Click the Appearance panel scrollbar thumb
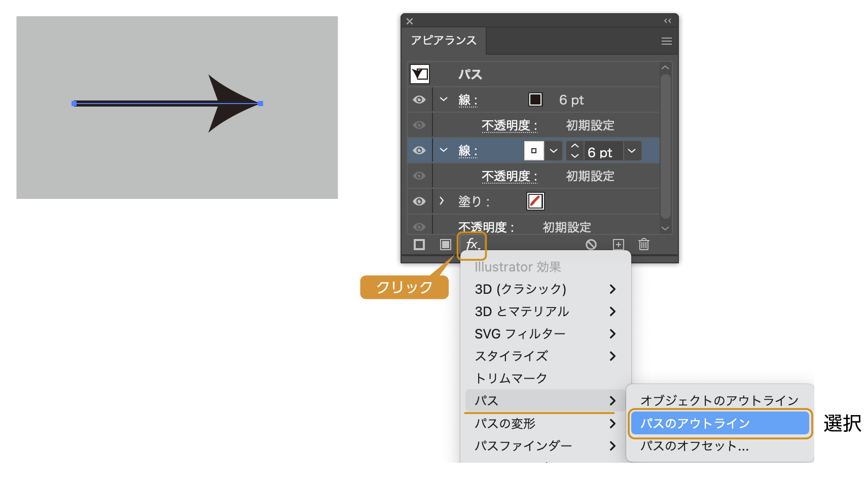This screenshot has height=478, width=868. click(x=666, y=146)
